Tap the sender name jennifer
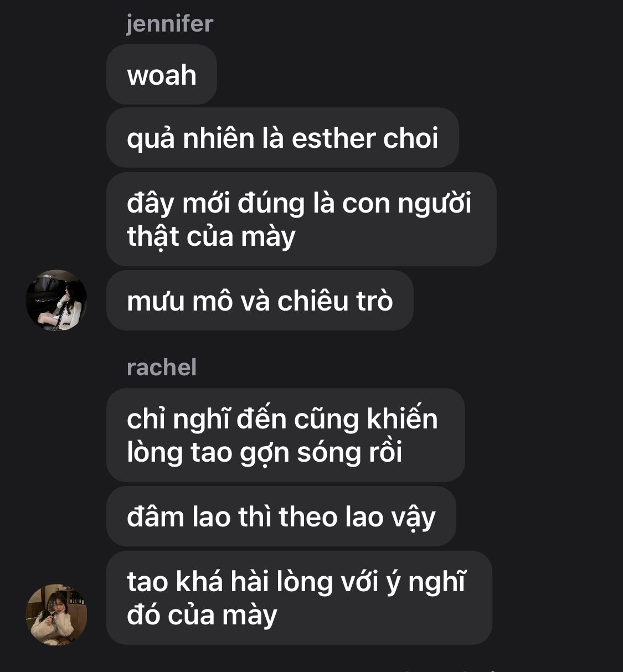Image resolution: width=623 pixels, height=672 pixels. pyautogui.click(x=169, y=23)
